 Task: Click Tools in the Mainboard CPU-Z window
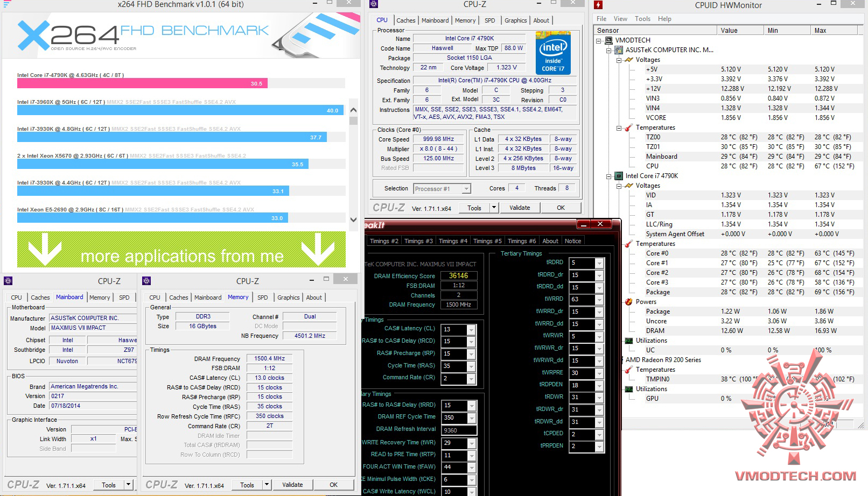[x=109, y=485]
